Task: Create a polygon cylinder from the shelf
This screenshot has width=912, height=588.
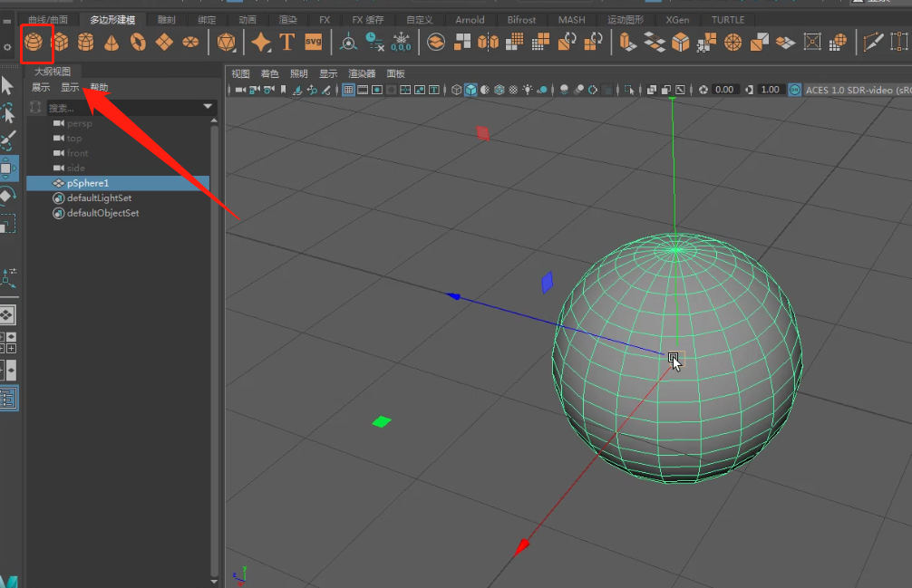Action: (x=85, y=42)
